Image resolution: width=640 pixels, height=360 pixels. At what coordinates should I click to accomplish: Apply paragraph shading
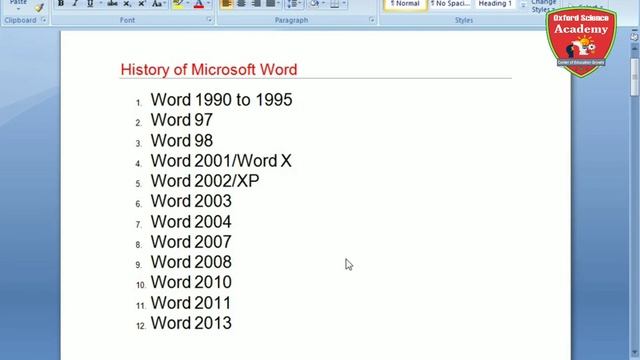(x=314, y=4)
